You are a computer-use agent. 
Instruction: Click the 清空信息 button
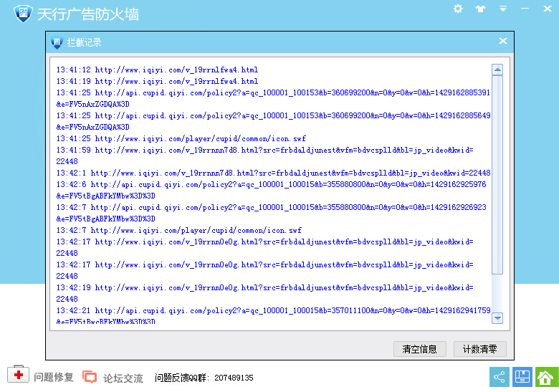(419, 349)
